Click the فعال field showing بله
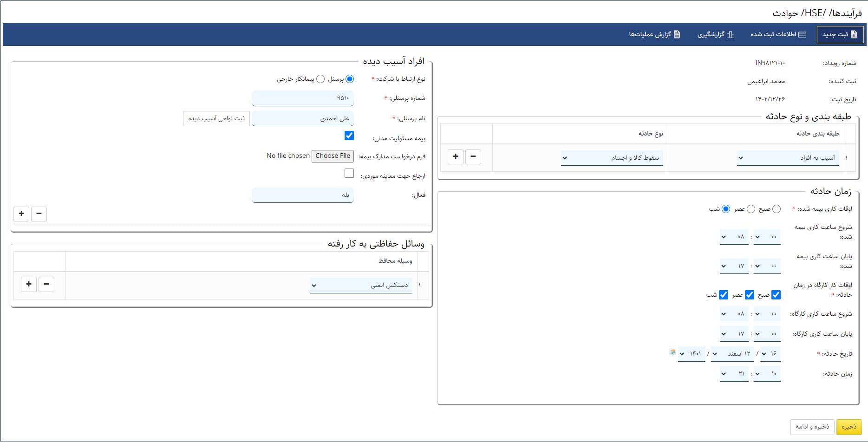Image resolution: width=868 pixels, height=442 pixels. click(303, 195)
